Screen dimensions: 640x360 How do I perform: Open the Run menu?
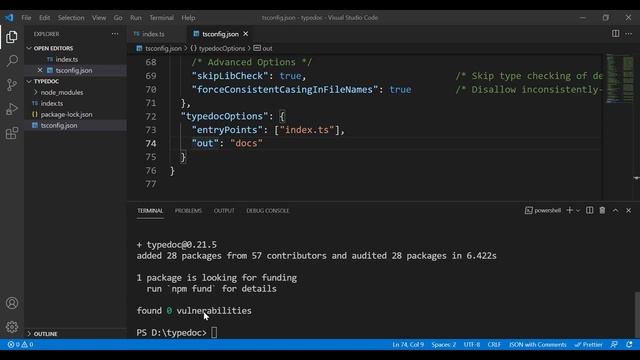click(136, 18)
